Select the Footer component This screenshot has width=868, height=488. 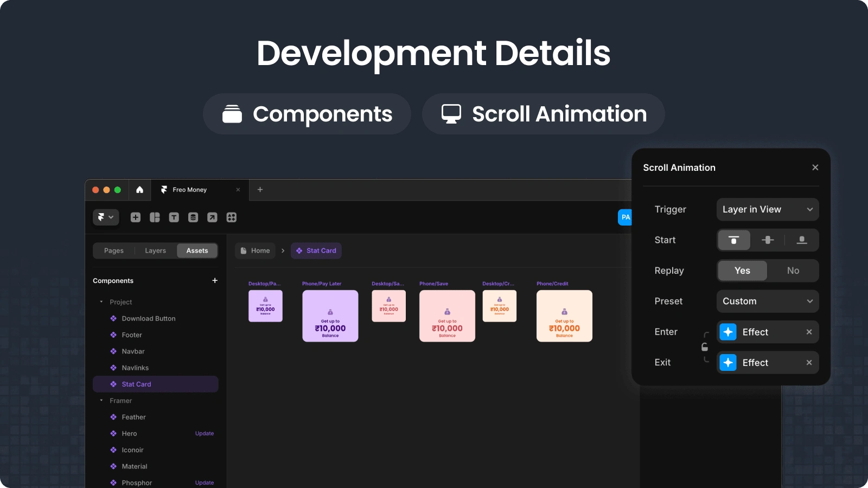[156, 335]
